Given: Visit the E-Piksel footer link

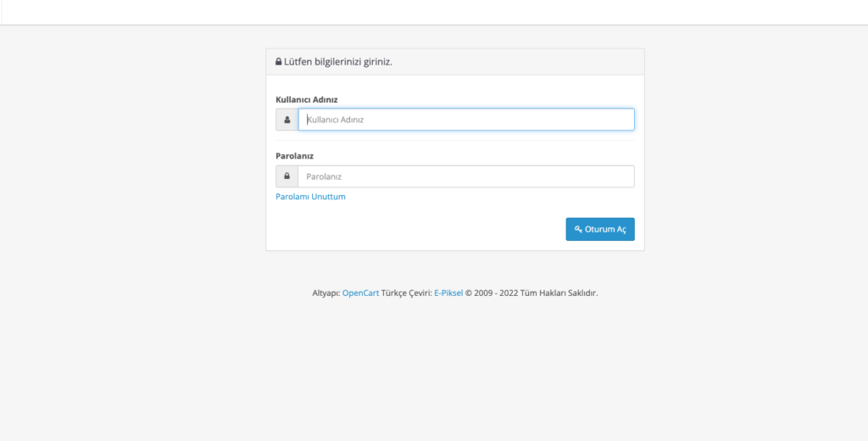Looking at the screenshot, I should pyautogui.click(x=448, y=293).
